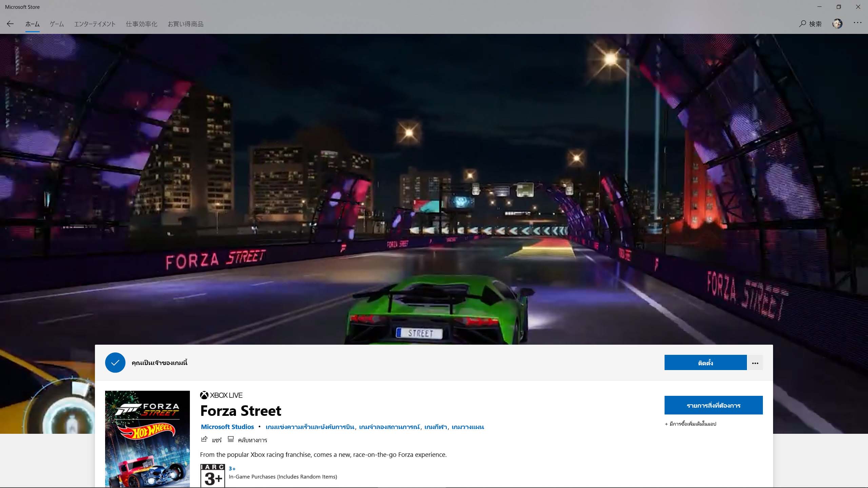Go back with the back arrow
Image resolution: width=868 pixels, height=488 pixels.
coord(10,24)
